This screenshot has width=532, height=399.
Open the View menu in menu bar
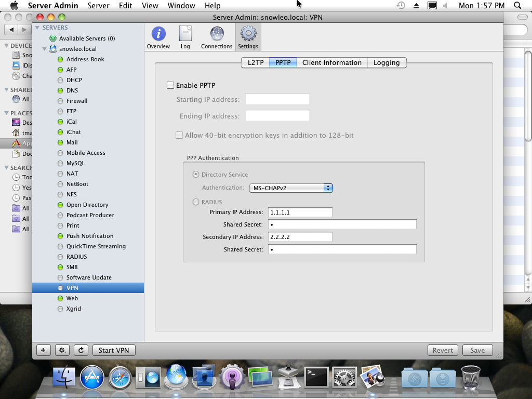[x=150, y=5]
